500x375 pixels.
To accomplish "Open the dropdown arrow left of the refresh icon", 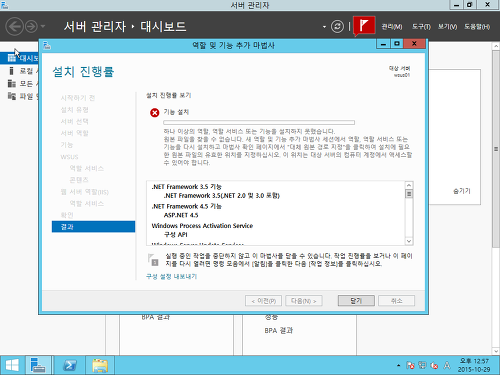I will click(324, 27).
